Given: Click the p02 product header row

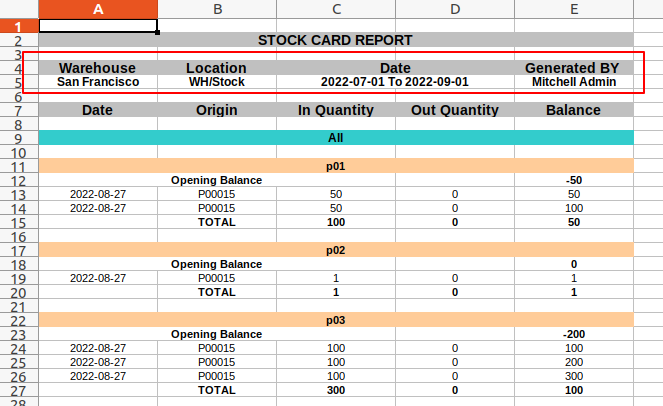Looking at the screenshot, I should click(x=336, y=250).
